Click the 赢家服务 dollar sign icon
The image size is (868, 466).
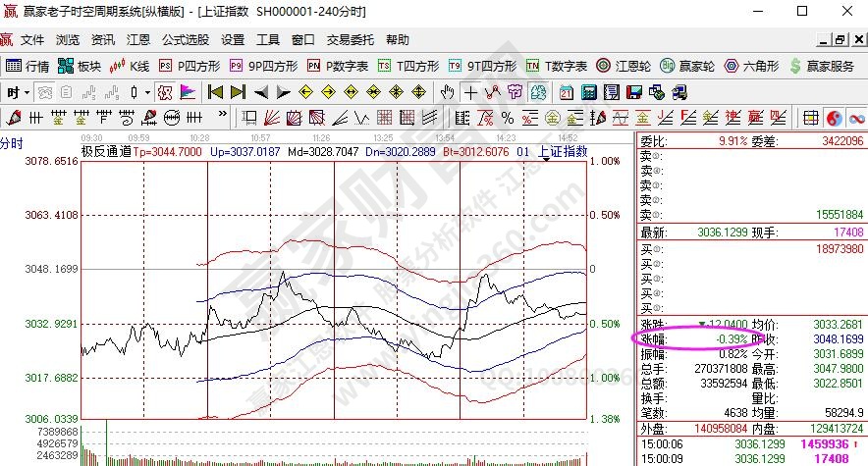(x=793, y=66)
